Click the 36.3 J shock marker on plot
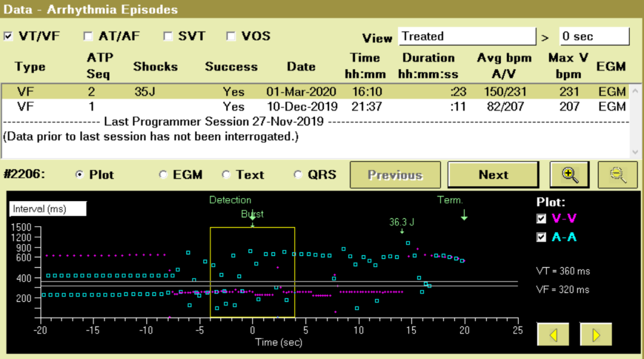Viewport: 644px width, 359px height. (401, 222)
